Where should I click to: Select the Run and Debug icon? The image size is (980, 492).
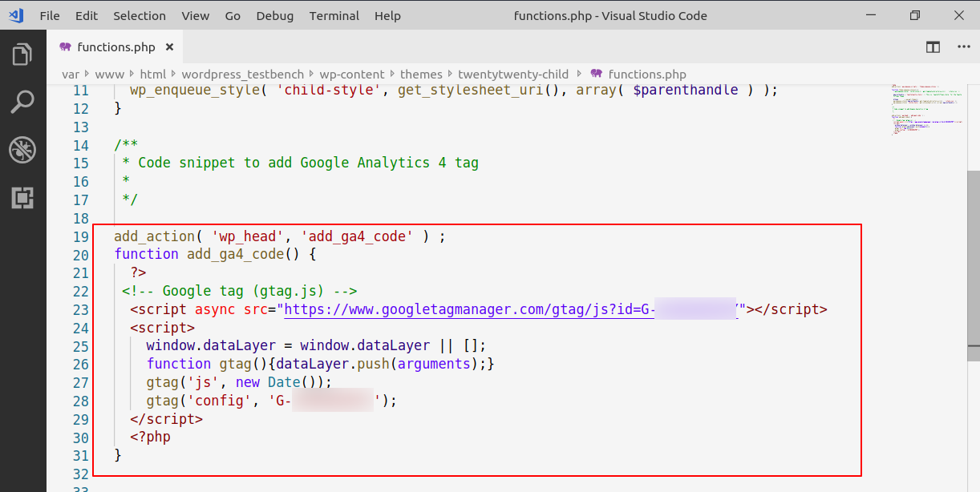pyautogui.click(x=22, y=150)
